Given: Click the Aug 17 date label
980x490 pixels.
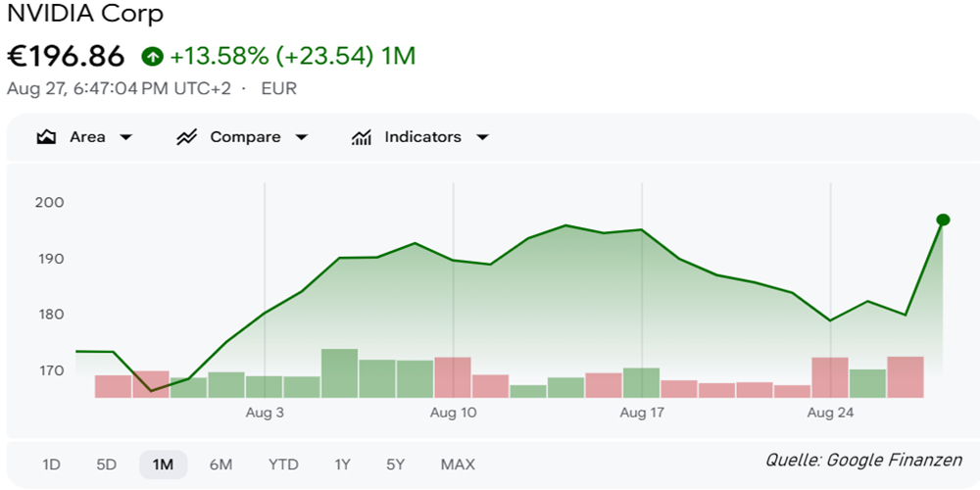Looking at the screenshot, I should point(642,414).
